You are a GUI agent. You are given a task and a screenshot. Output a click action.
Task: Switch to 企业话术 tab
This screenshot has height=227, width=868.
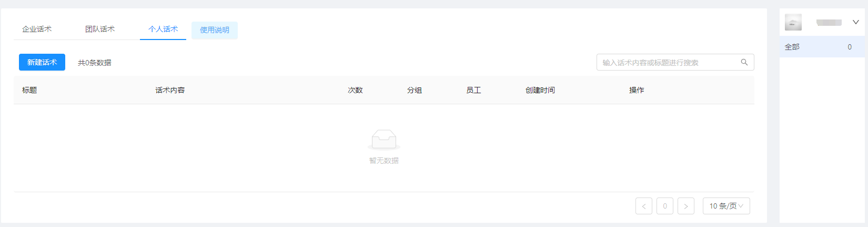(x=37, y=29)
